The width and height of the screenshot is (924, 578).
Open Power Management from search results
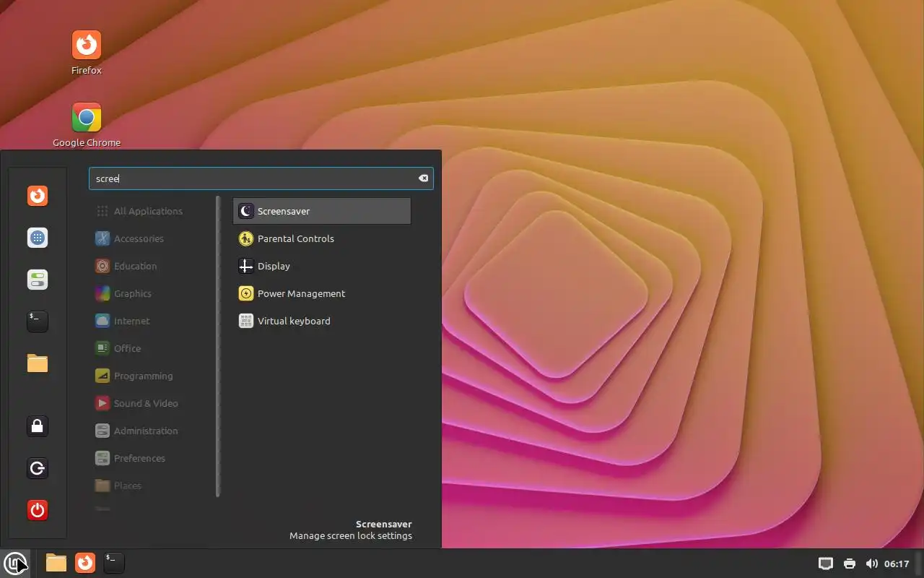322,293
